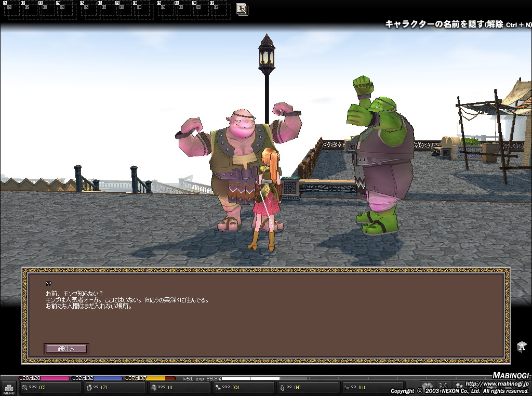Click the hotkey bar switch icon
532x396 pixels.
pos(242,9)
